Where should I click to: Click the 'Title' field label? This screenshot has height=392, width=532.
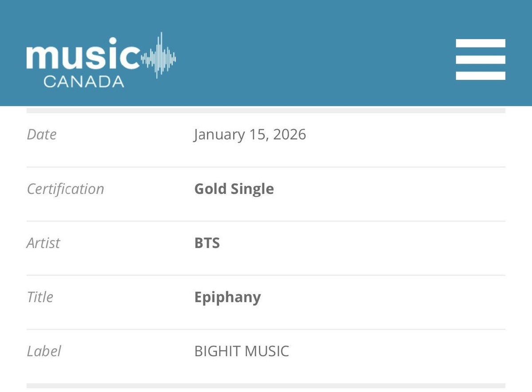pyautogui.click(x=40, y=297)
